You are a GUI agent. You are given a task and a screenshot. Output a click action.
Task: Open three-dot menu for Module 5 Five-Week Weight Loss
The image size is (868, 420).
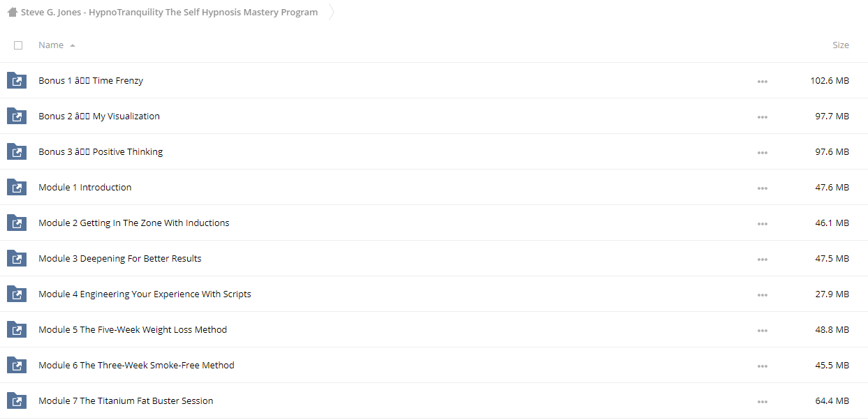(x=762, y=331)
